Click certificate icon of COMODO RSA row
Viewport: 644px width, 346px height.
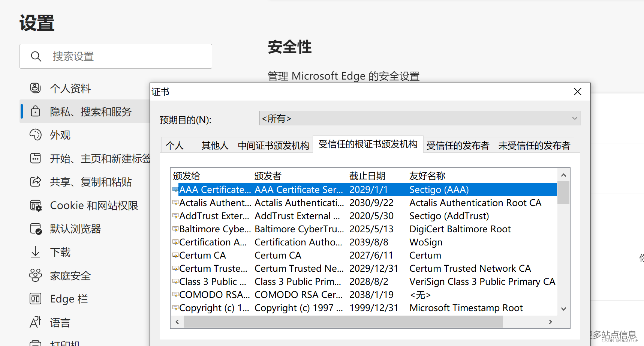pyautogui.click(x=175, y=295)
